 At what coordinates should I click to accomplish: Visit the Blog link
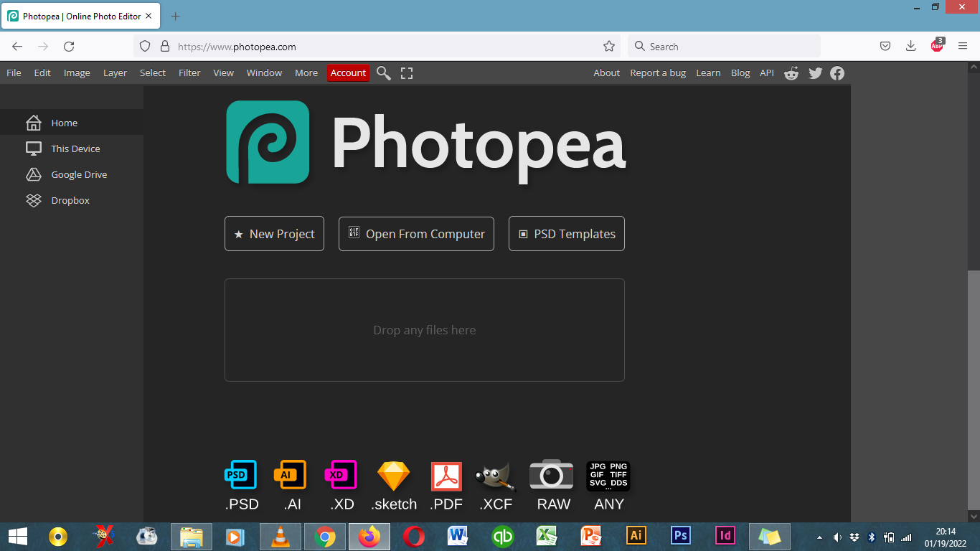click(x=740, y=73)
